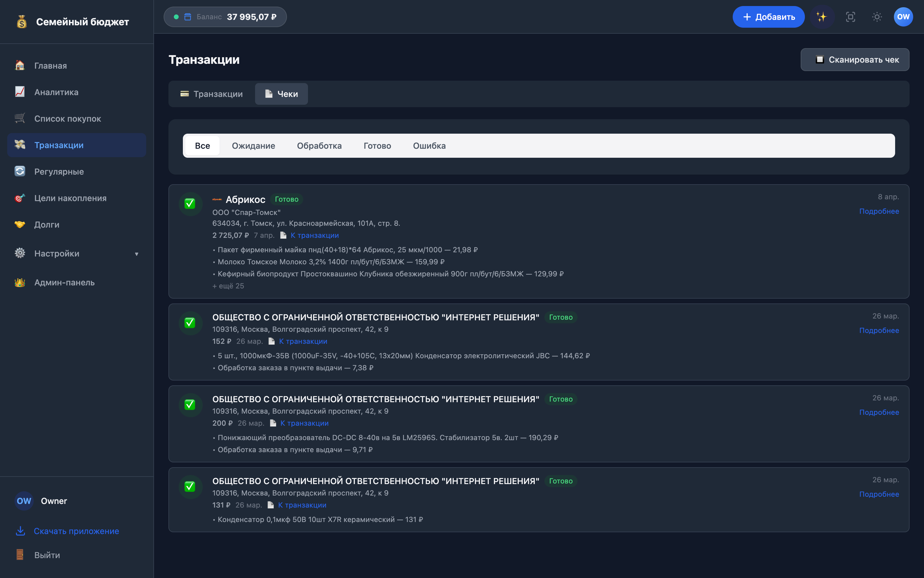
Task: Click the Абрикос store name
Action: click(245, 200)
